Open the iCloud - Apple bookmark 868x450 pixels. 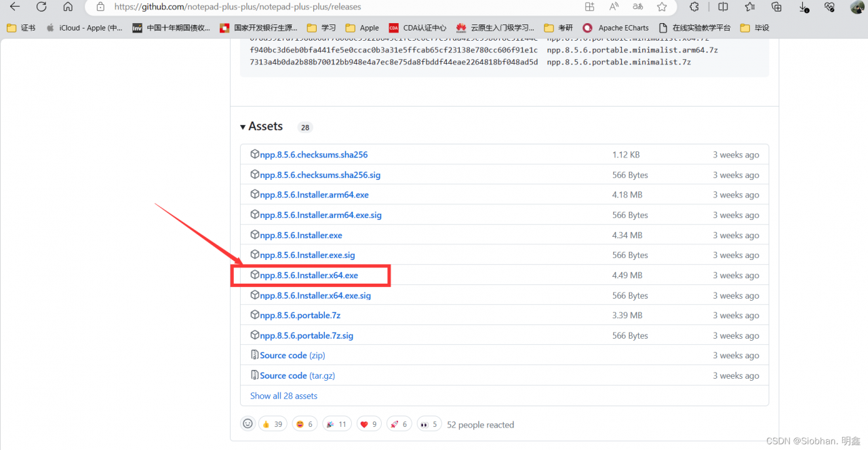[84, 28]
